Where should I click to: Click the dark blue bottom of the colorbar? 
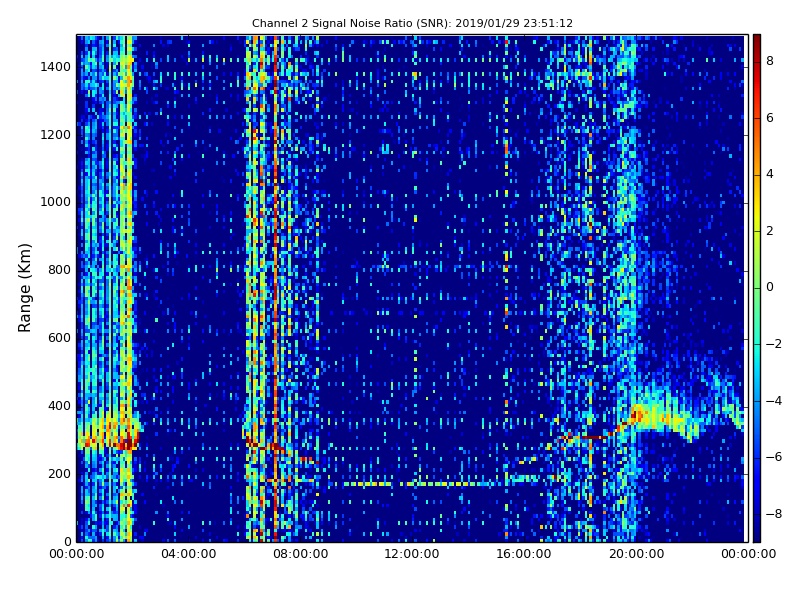coord(757,533)
